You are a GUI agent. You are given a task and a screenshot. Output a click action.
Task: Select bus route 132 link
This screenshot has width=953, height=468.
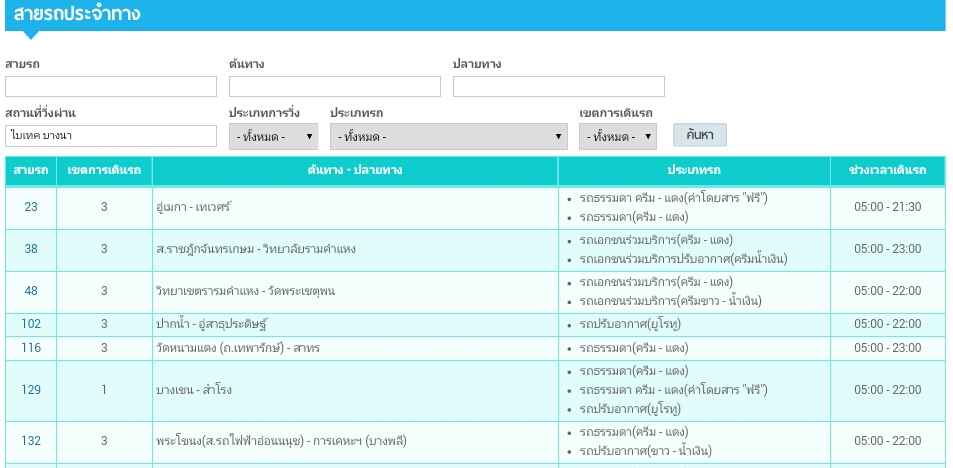(31, 441)
